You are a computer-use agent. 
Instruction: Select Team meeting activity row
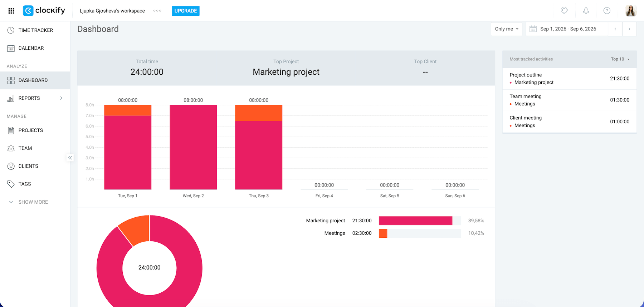[570, 100]
